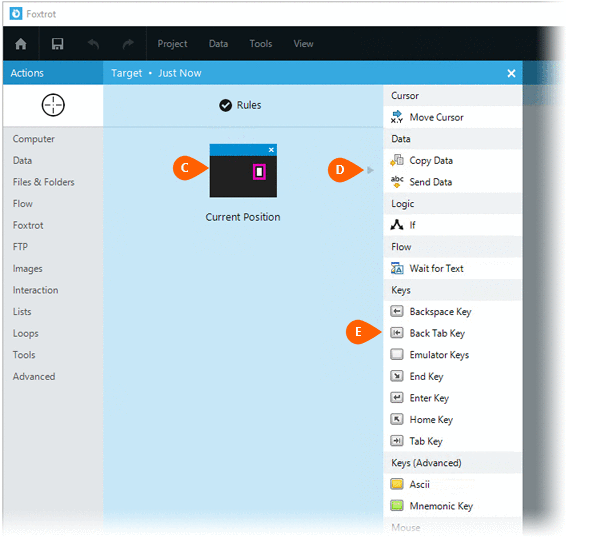Screen dimensions: 589x557
Task: Select the Current Position window thumbnail
Action: coord(243,171)
